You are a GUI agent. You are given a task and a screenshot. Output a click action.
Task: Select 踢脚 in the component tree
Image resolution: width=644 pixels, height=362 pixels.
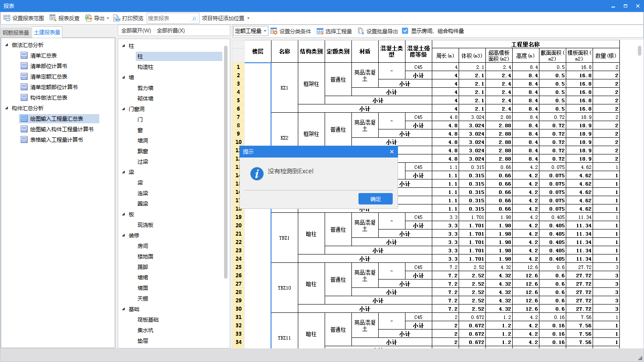[143, 267]
